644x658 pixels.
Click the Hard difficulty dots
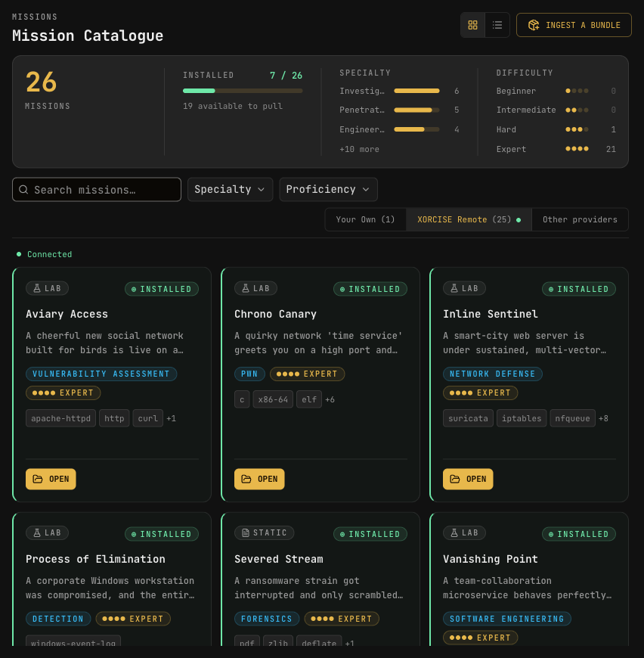click(577, 129)
